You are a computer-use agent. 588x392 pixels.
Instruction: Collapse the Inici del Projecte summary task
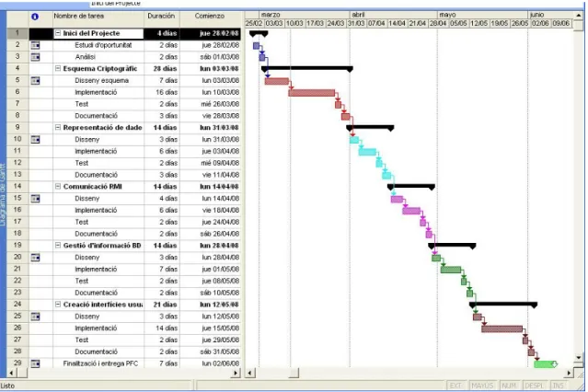(58, 33)
